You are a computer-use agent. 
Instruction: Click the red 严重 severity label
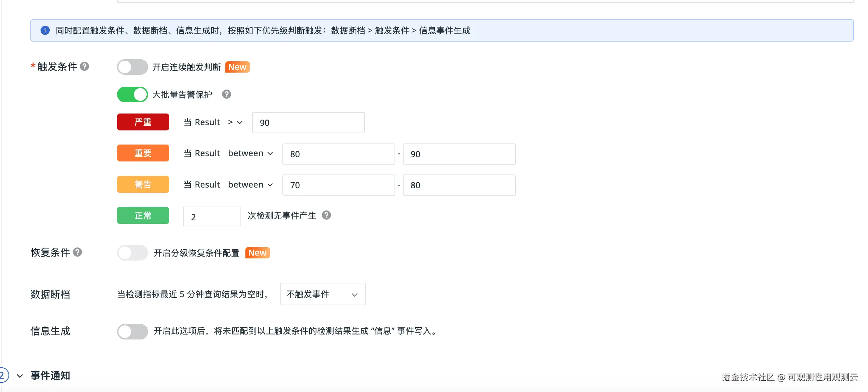[143, 122]
